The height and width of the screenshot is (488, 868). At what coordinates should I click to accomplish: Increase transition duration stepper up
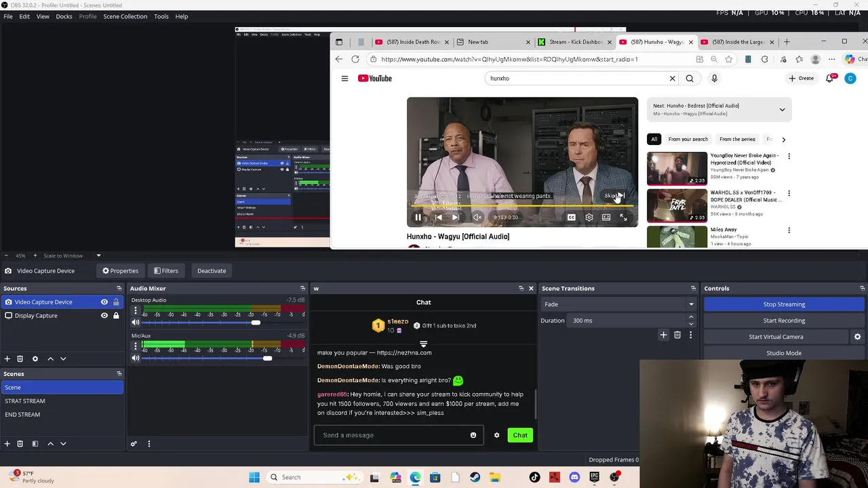[691, 317]
